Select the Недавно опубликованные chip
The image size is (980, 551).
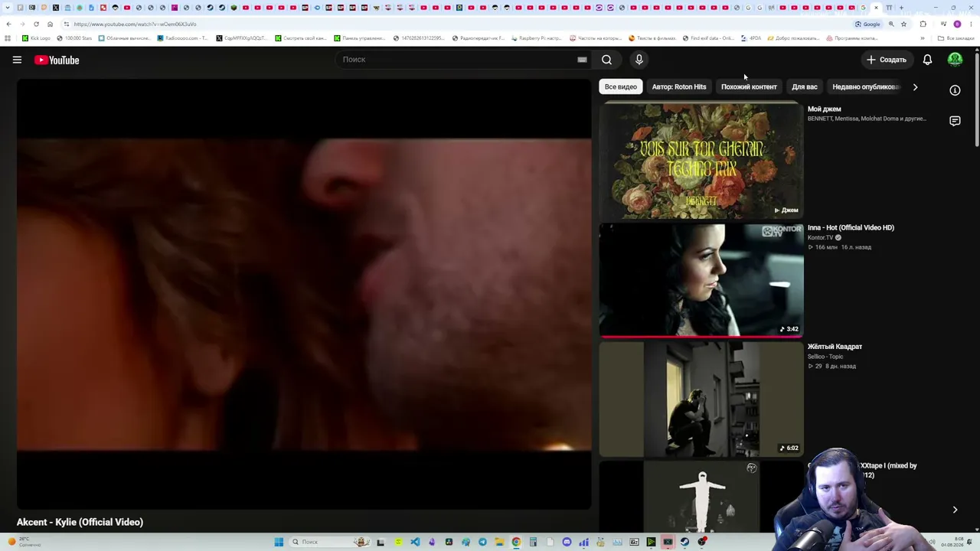[866, 86]
